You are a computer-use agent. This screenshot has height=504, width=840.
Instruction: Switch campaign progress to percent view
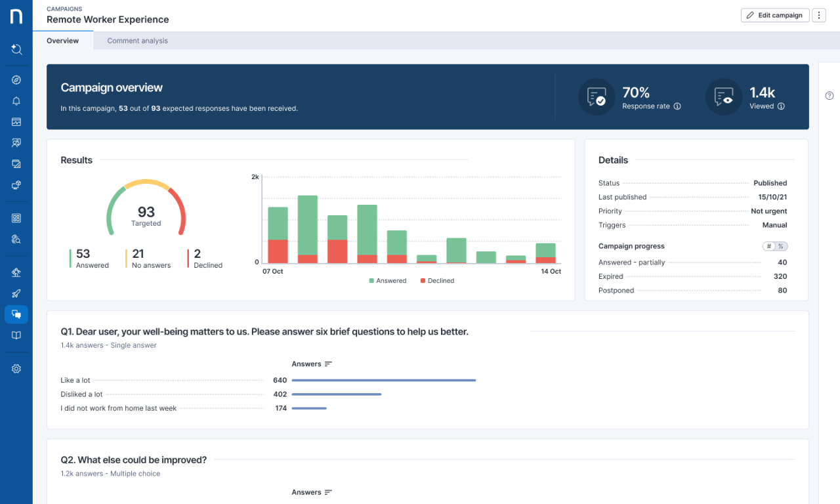tap(781, 246)
